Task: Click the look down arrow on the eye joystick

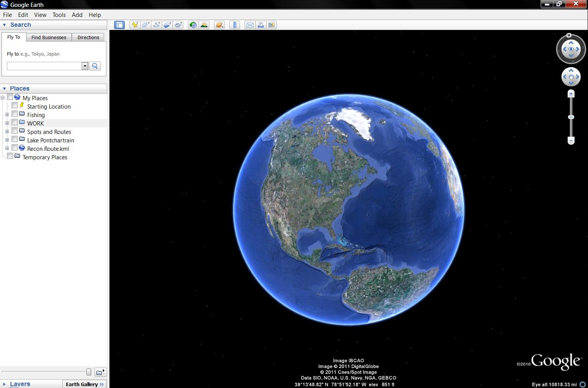Action: point(571,56)
